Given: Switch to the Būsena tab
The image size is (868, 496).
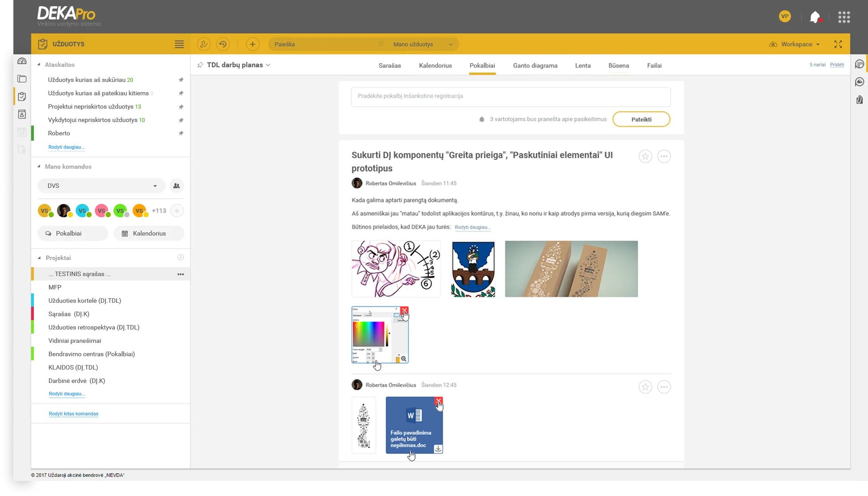Looking at the screenshot, I should [x=619, y=65].
